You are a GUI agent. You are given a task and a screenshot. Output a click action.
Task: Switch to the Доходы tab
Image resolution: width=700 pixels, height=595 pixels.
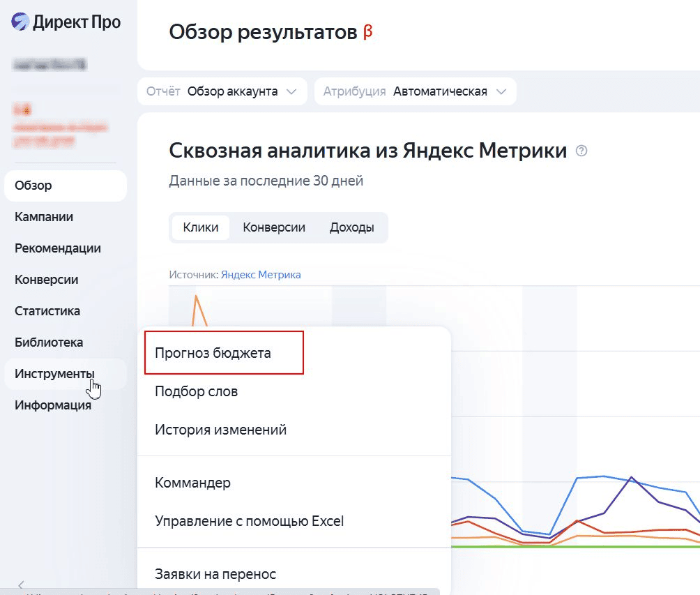coord(352,227)
